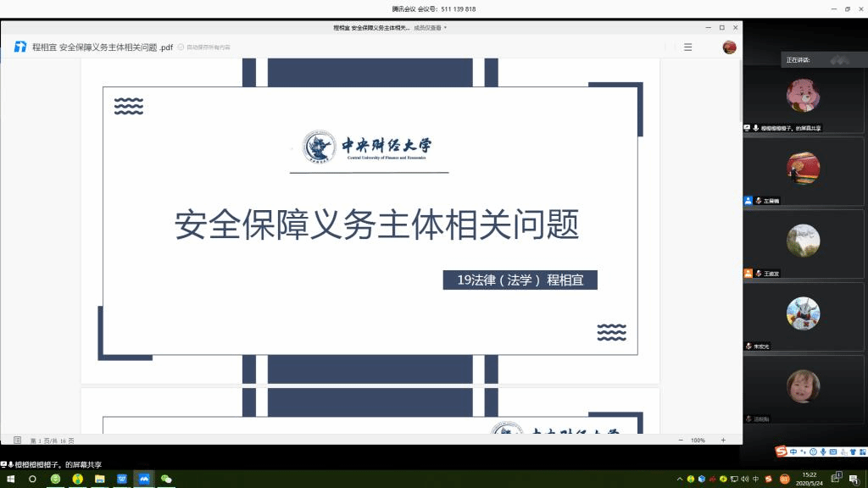Select the pink bear avatar participant thumbnail
The width and height of the screenshot is (868, 488).
coord(802,96)
